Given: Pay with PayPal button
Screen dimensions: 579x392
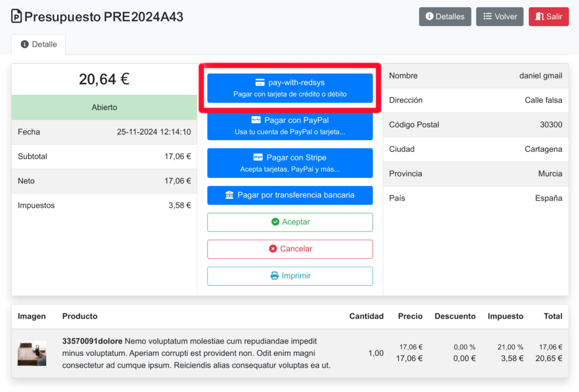Looking at the screenshot, I should [290, 125].
